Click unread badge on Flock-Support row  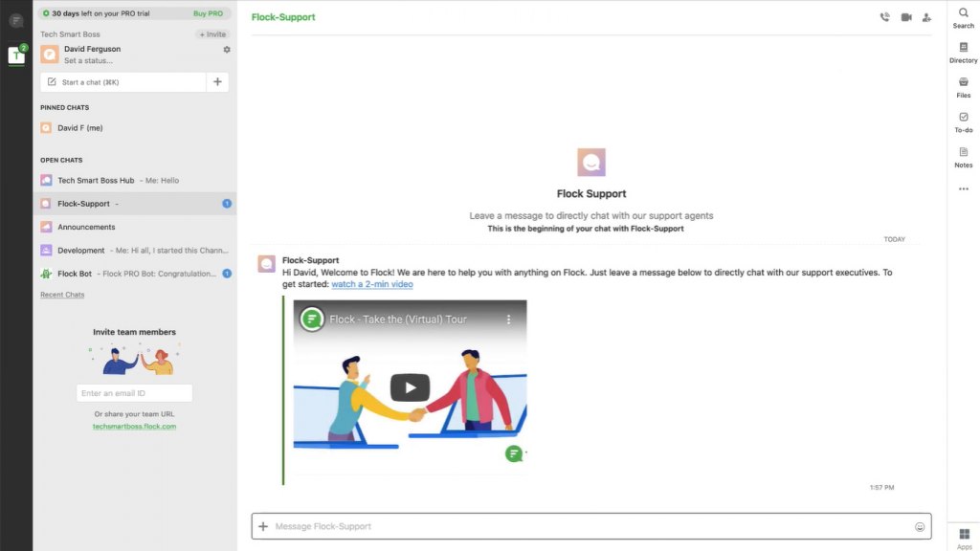(227, 204)
